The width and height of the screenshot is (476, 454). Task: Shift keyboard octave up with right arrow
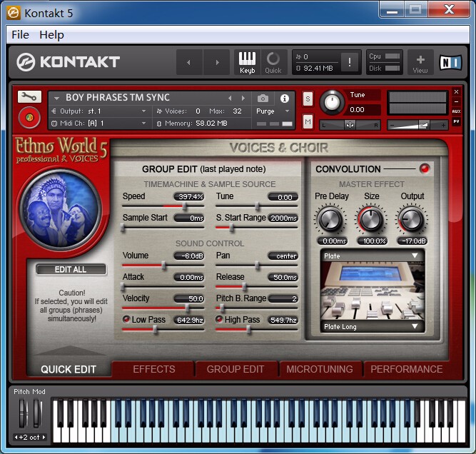point(44,438)
